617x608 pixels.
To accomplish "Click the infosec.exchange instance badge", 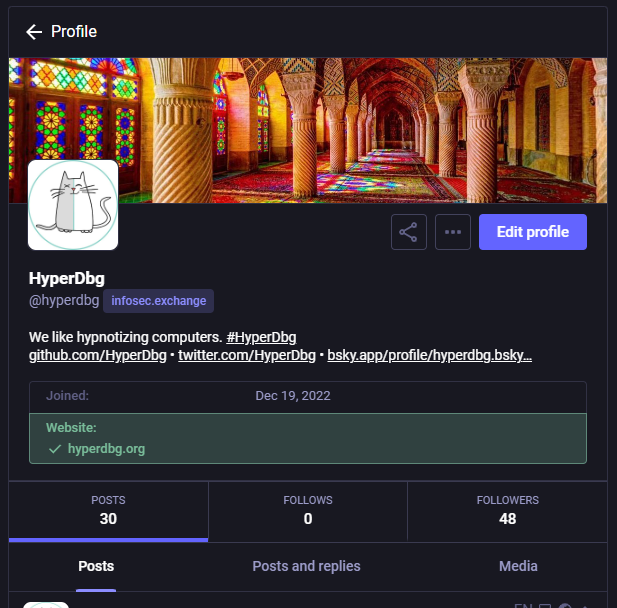I will [x=159, y=301].
